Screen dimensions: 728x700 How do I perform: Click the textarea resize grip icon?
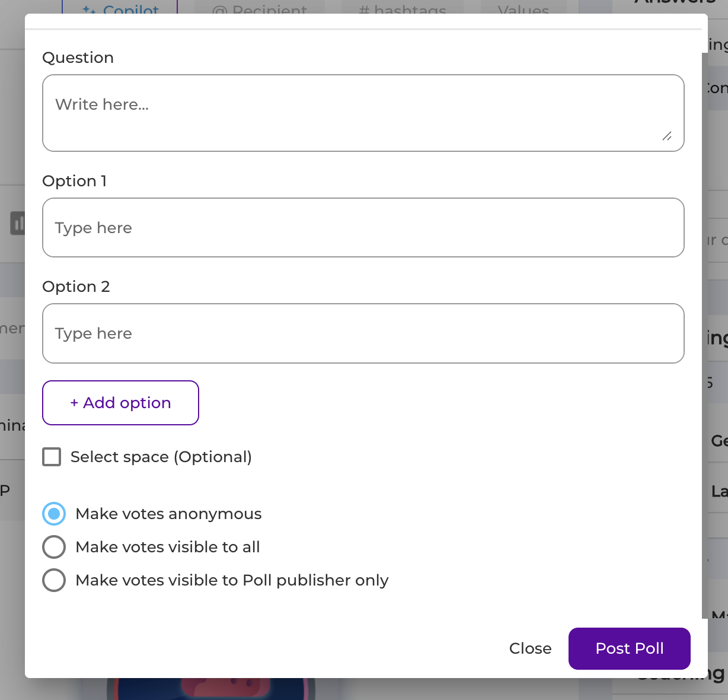coord(667,136)
